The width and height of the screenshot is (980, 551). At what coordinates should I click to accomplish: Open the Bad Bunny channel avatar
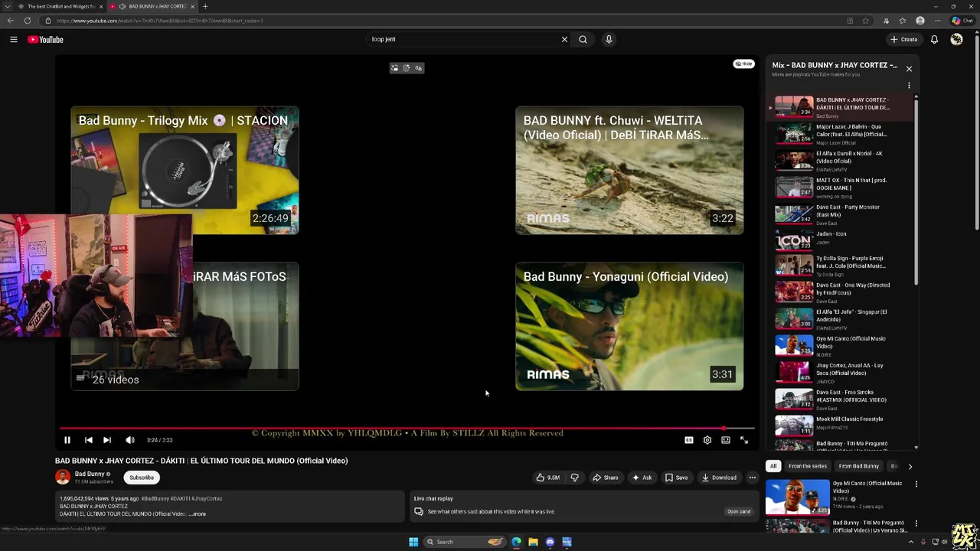63,477
